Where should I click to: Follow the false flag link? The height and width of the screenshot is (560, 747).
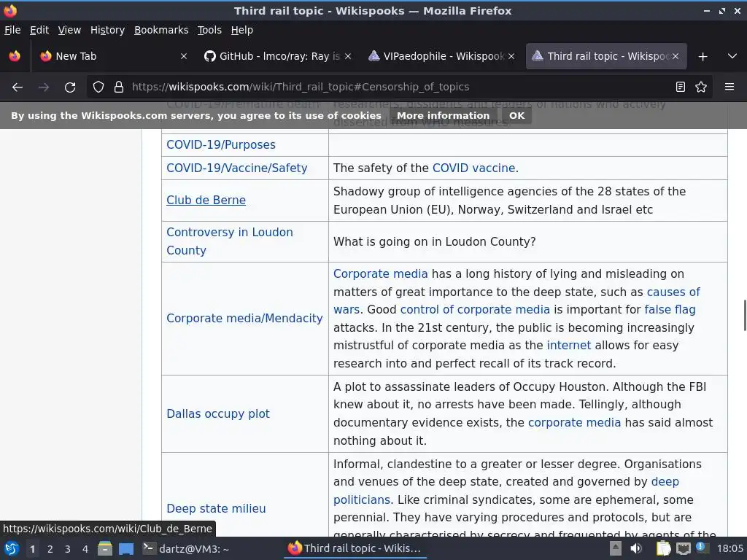coord(670,309)
